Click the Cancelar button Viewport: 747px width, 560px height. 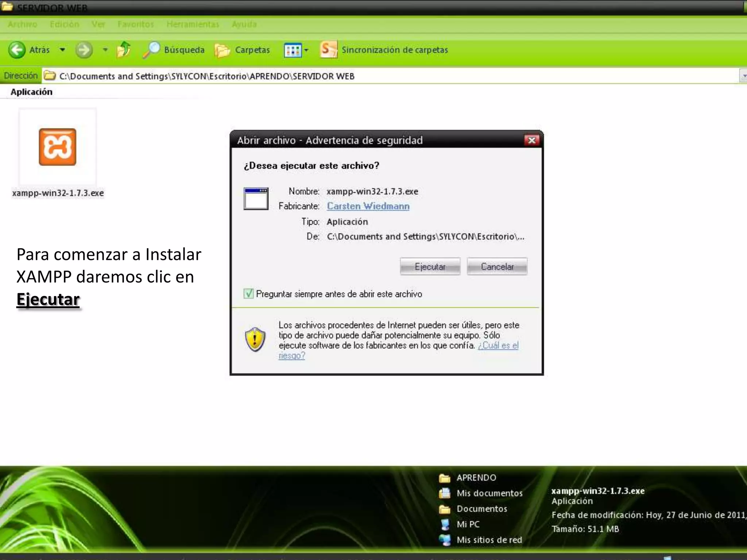(497, 267)
